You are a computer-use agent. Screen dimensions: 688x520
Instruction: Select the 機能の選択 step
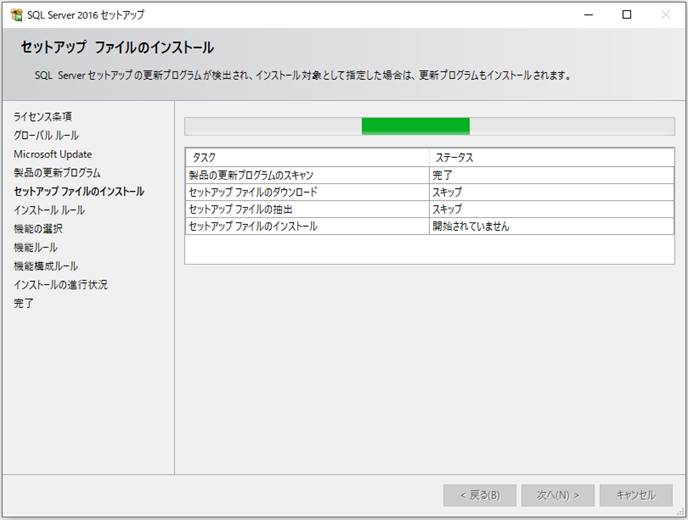coord(38,229)
